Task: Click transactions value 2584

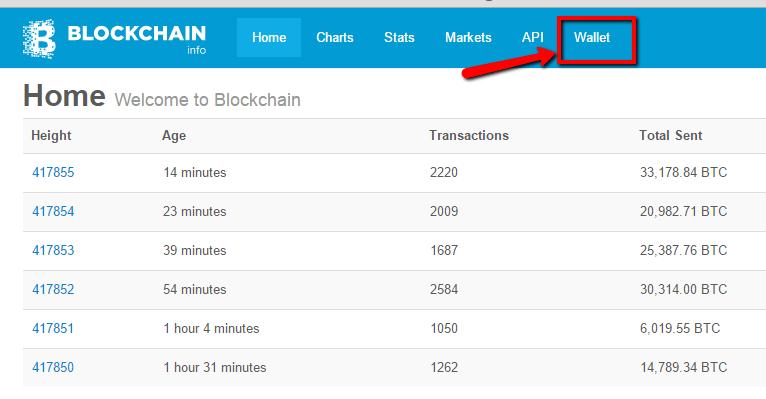Action: (444, 290)
